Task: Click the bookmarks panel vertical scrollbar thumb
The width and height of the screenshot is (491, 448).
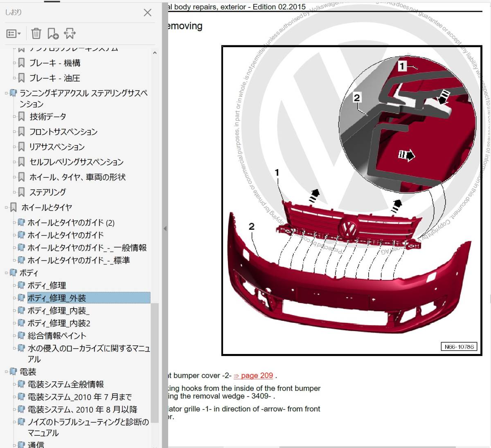Action: pyautogui.click(x=155, y=363)
